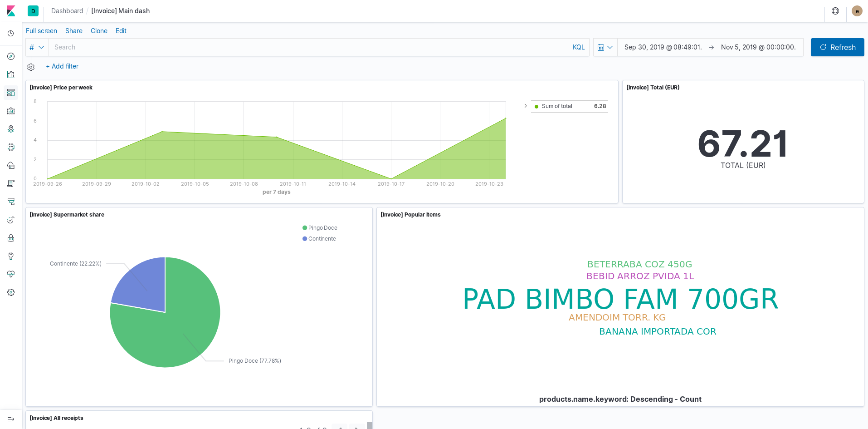
Task: Open Infrastructure from the sidebar
Action: (11, 165)
